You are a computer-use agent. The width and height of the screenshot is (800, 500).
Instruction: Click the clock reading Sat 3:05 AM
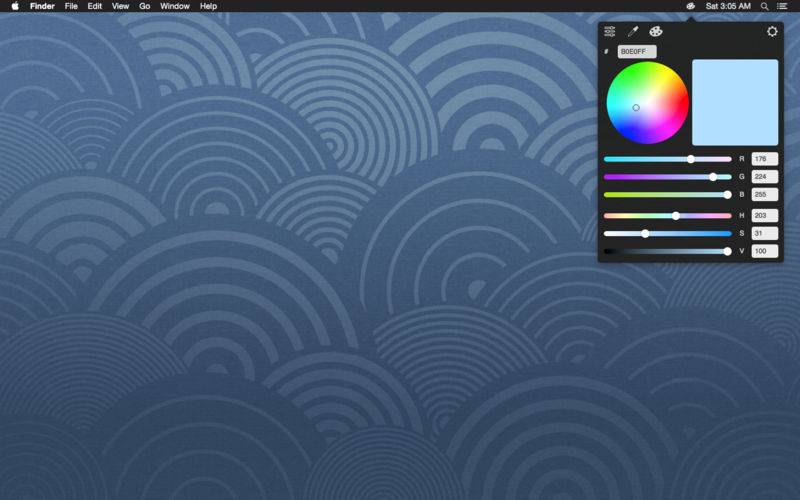pos(728,6)
